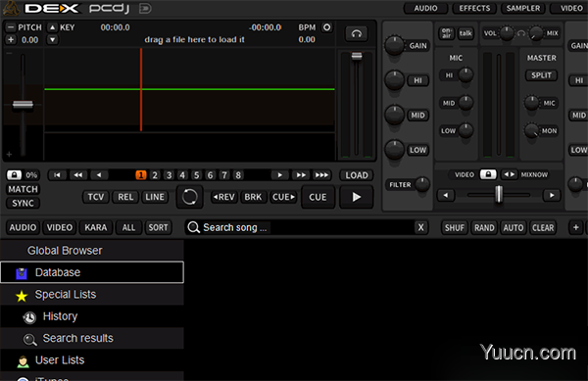Increase pitch with the plus button

coord(11,39)
